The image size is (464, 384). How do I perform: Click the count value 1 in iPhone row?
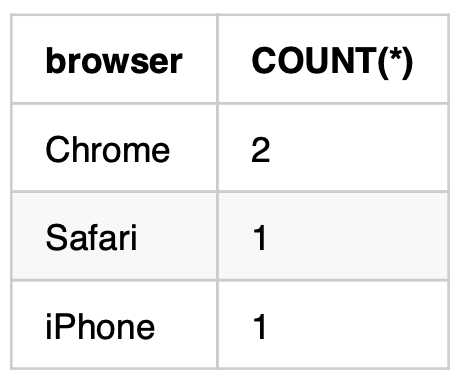tap(260, 327)
